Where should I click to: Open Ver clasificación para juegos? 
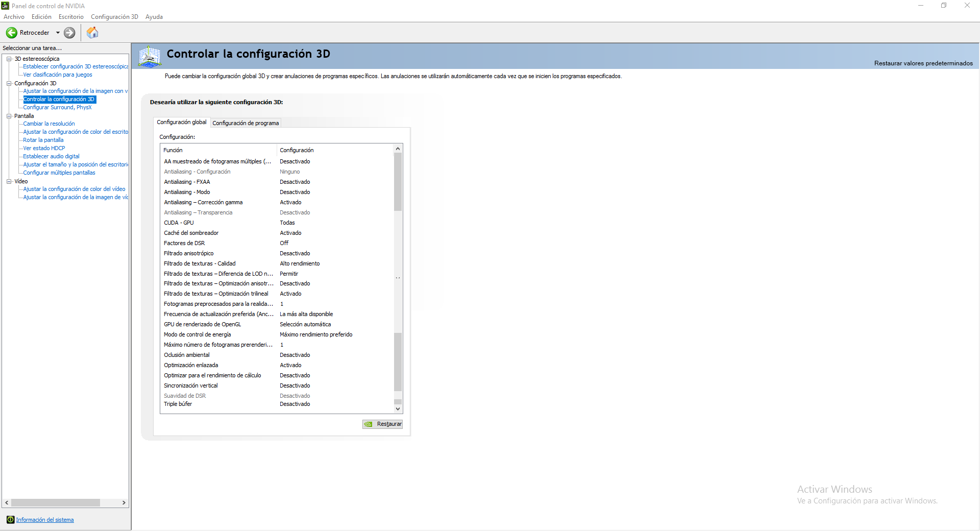[x=58, y=75]
